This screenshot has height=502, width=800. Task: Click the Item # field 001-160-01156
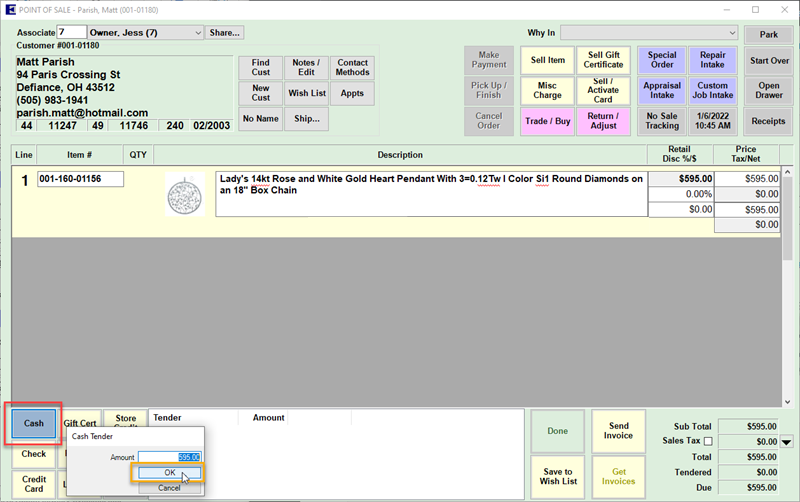(x=80, y=179)
